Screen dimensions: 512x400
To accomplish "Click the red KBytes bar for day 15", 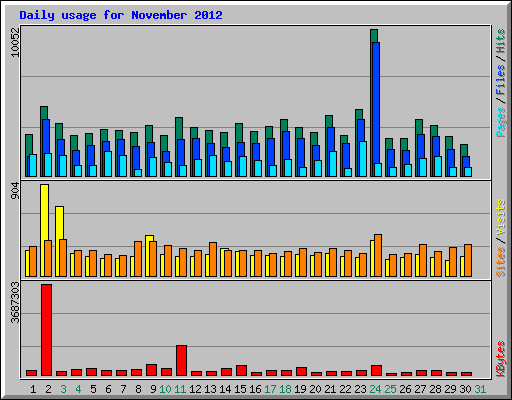I will coord(241,370).
